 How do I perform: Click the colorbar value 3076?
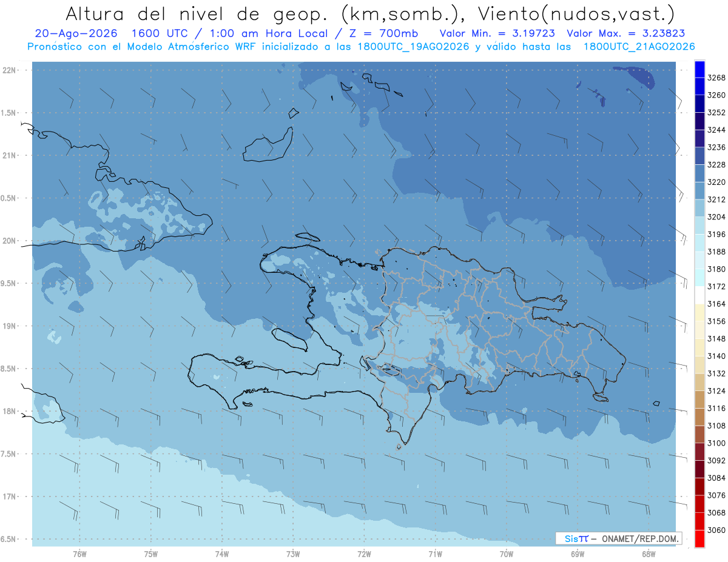point(716,495)
